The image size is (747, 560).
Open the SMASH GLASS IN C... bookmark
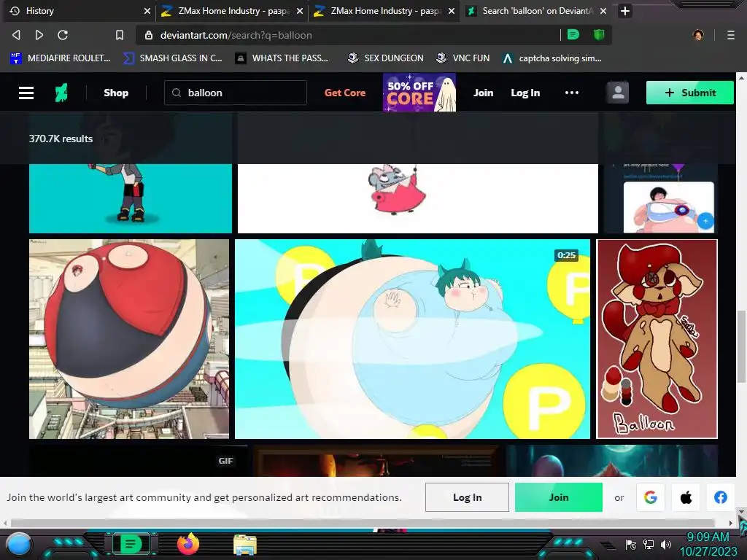pos(172,58)
